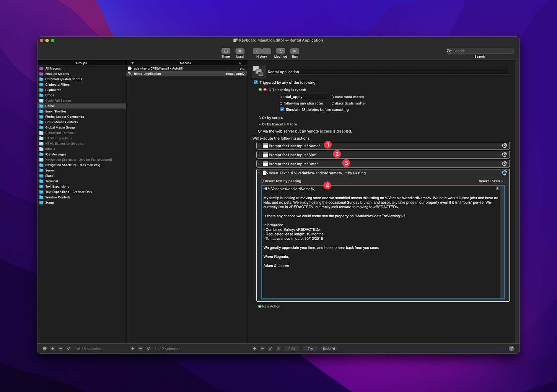The width and height of the screenshot is (557, 392).
Task: Click the Modified clock icon
Action: (x=280, y=51)
